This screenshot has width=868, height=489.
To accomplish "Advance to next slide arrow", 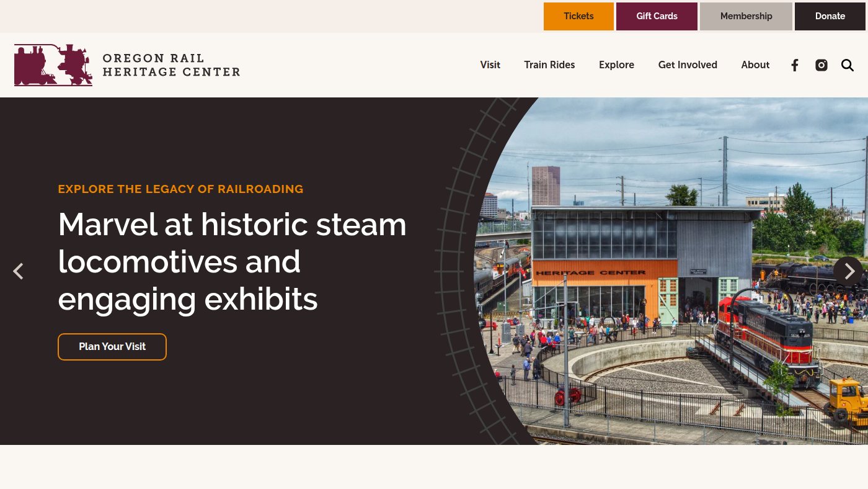I will tap(848, 271).
